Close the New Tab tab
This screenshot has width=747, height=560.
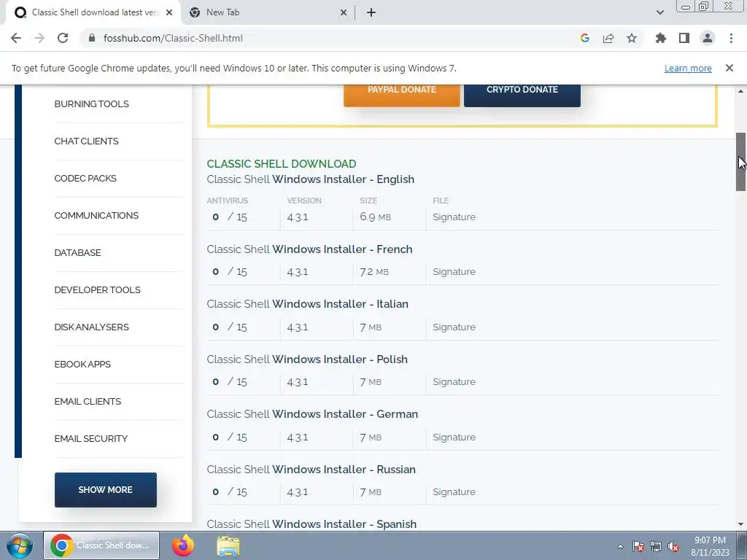(x=344, y=12)
